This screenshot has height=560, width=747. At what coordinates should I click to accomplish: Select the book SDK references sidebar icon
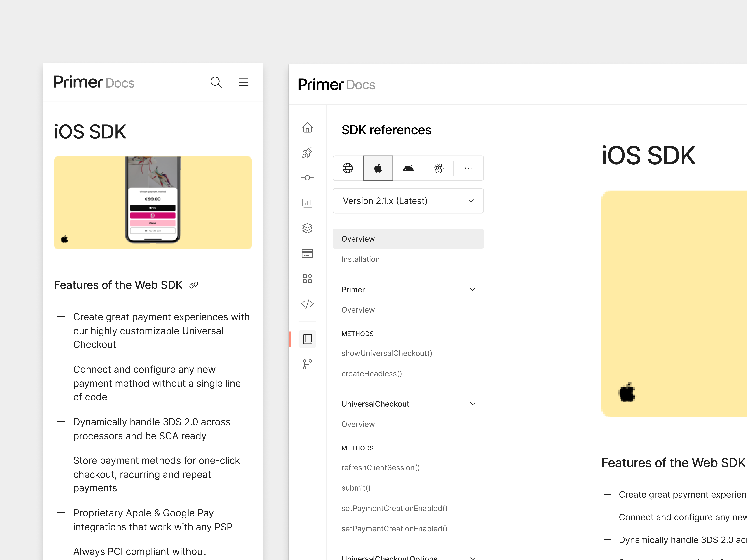[307, 339]
